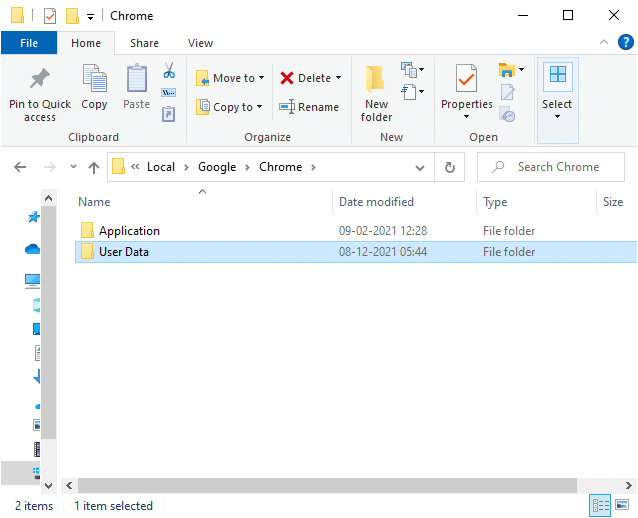Click Local in the address breadcrumb
The image size is (638, 518).
pos(161,167)
